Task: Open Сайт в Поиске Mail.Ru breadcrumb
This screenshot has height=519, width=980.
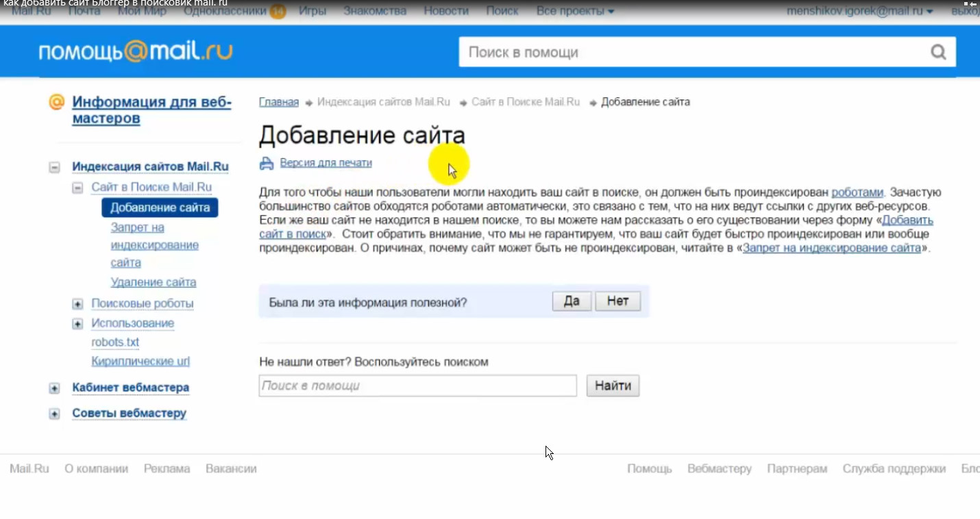Action: 526,102
